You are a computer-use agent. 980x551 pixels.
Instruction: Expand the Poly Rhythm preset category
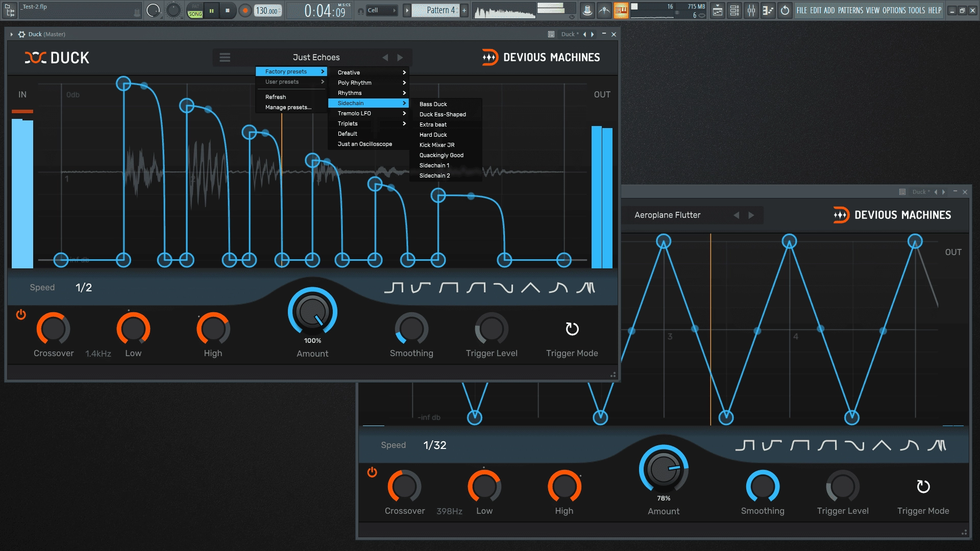point(369,83)
